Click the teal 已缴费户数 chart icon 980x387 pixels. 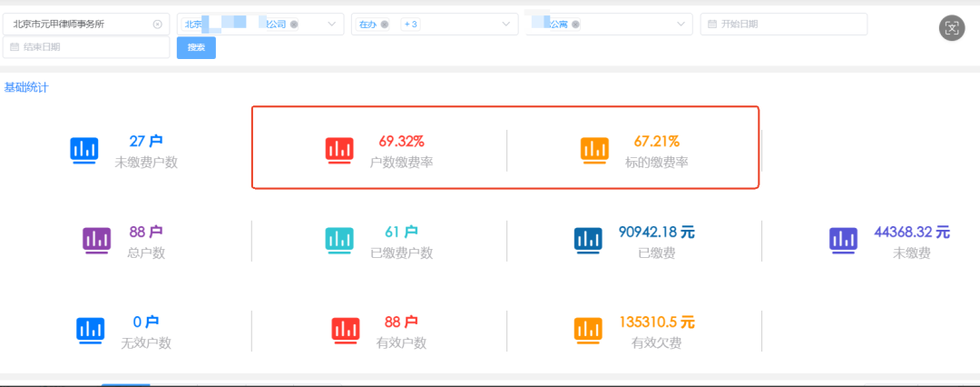point(339,239)
